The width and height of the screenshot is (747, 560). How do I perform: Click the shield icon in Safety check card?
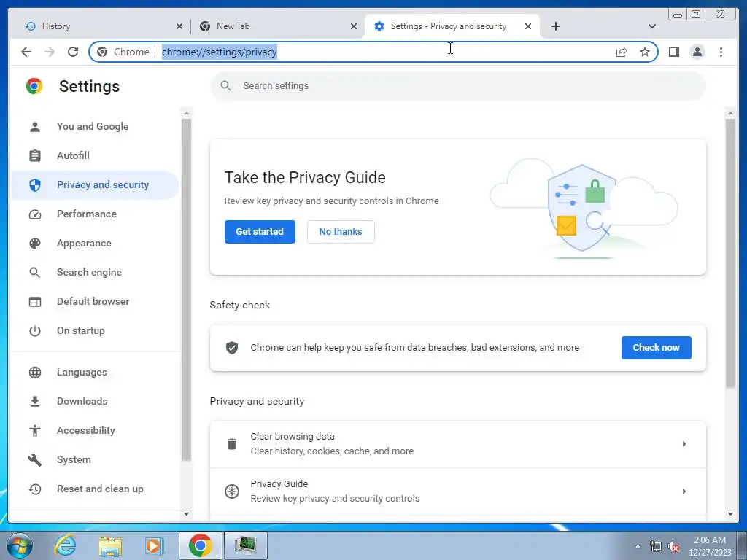point(232,348)
